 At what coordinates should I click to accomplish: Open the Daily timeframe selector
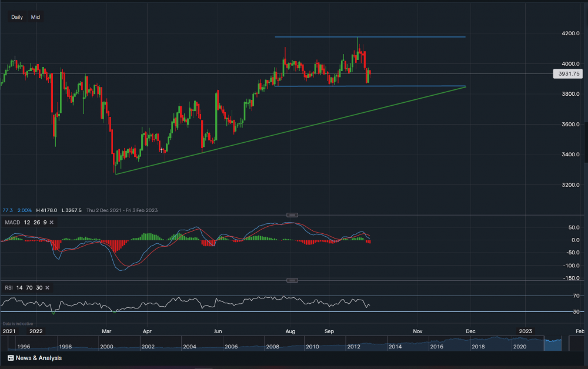(17, 17)
